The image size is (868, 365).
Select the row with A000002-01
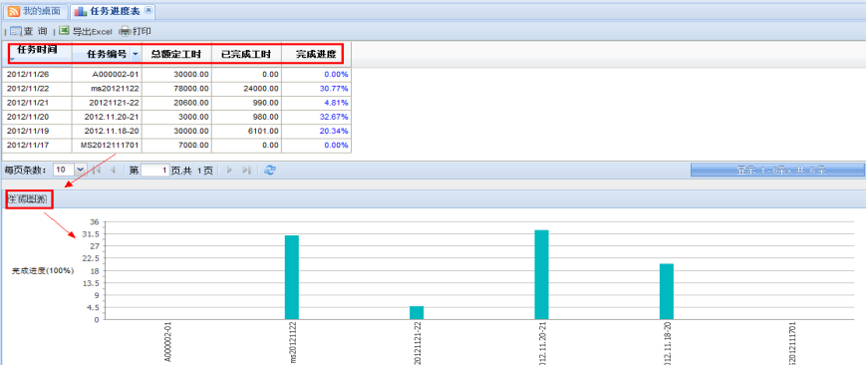[x=177, y=74]
